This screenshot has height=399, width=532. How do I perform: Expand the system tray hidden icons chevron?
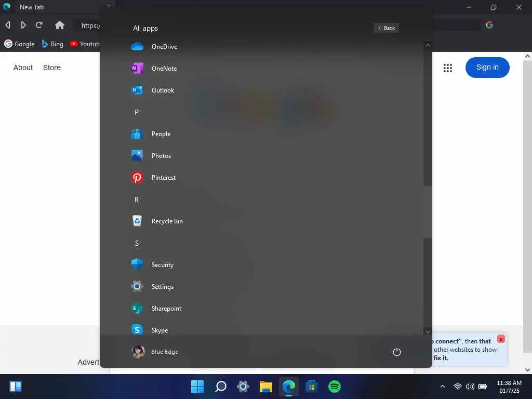[443, 386]
